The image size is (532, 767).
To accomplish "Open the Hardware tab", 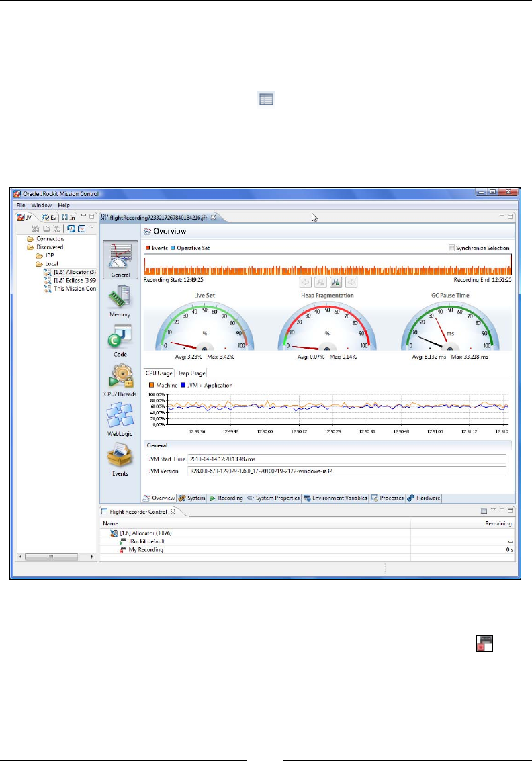I will 424,498.
